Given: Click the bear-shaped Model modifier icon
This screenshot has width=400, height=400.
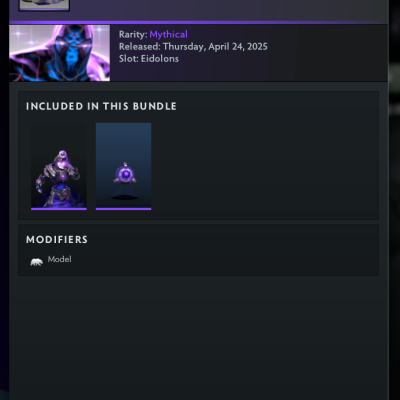Looking at the screenshot, I should [x=37, y=262].
